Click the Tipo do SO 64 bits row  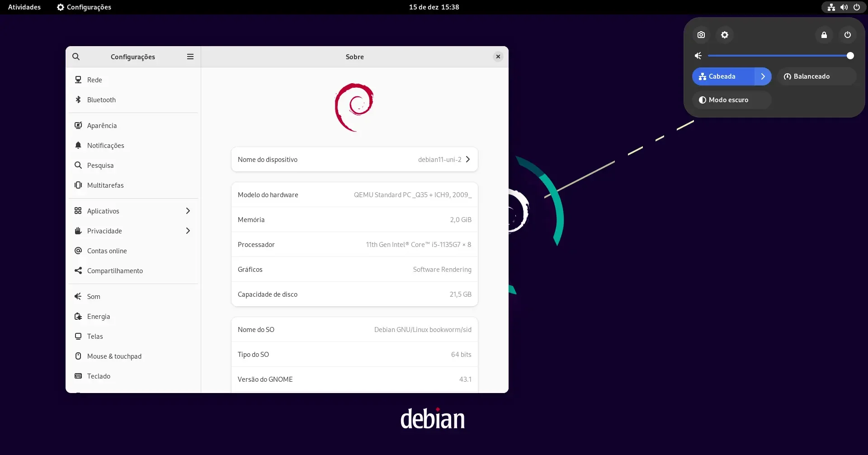354,354
